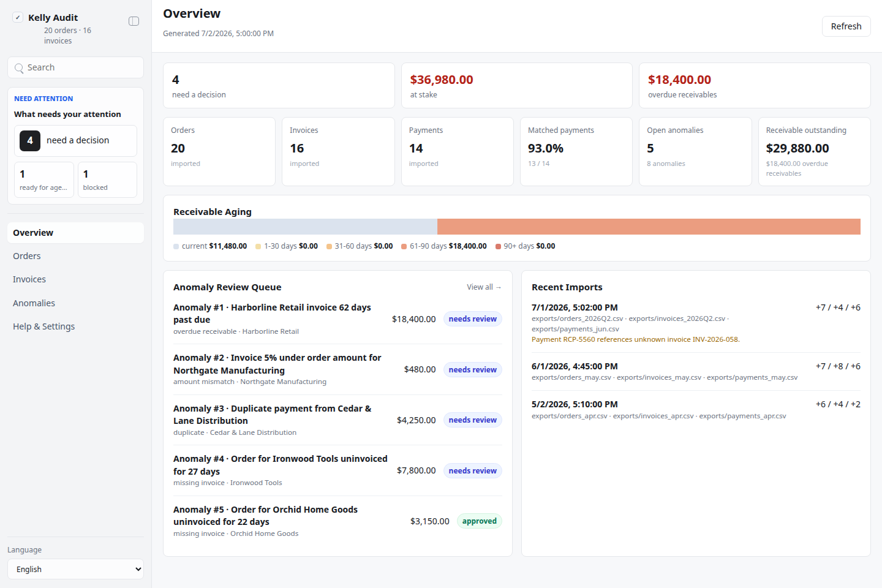This screenshot has height=588, width=882.
Task: Toggle the sidebar collapse panel icon
Action: point(134,21)
